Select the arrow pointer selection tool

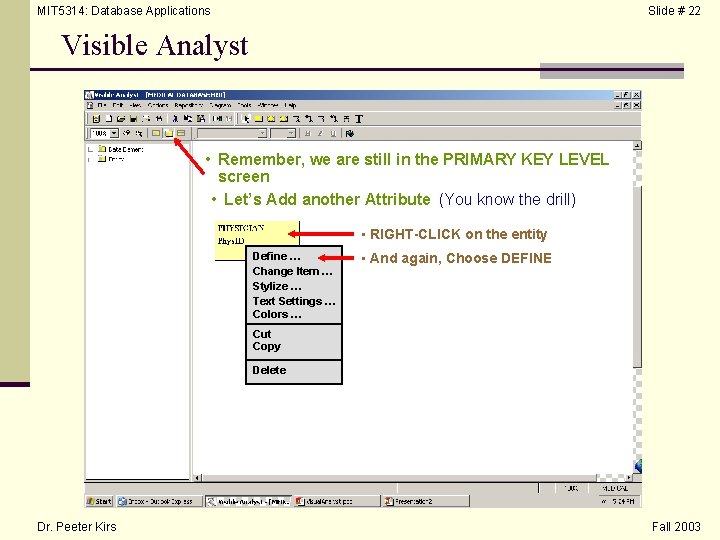pos(246,119)
